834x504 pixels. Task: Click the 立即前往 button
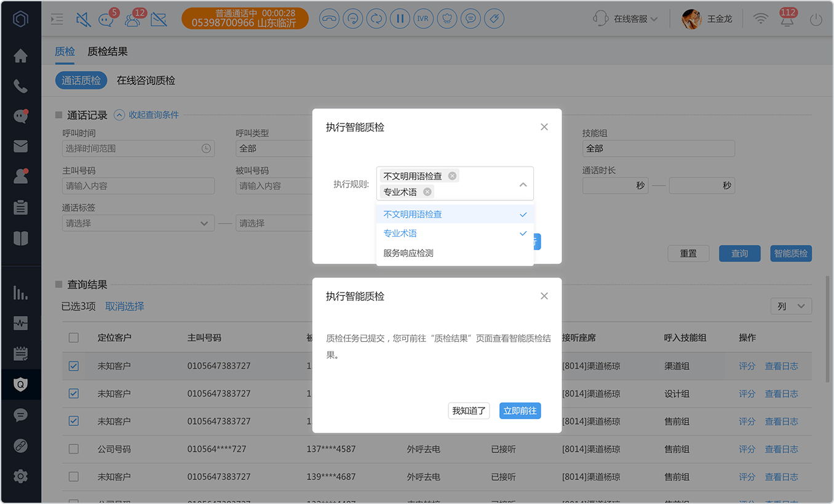tap(520, 411)
